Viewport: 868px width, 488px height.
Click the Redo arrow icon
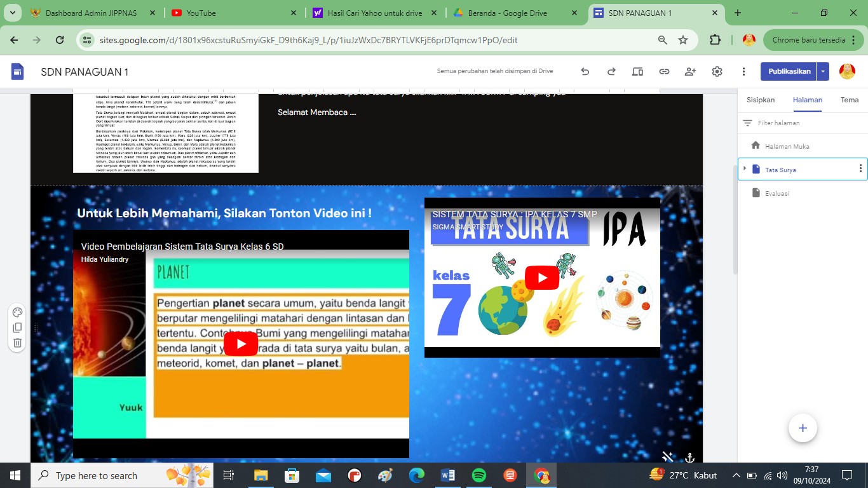pyautogui.click(x=611, y=72)
